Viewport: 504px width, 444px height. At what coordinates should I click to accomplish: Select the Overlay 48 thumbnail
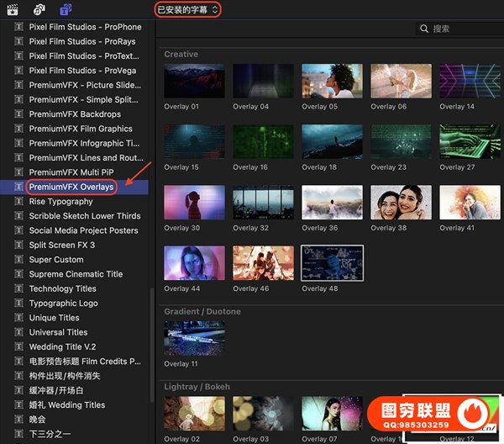click(x=332, y=263)
